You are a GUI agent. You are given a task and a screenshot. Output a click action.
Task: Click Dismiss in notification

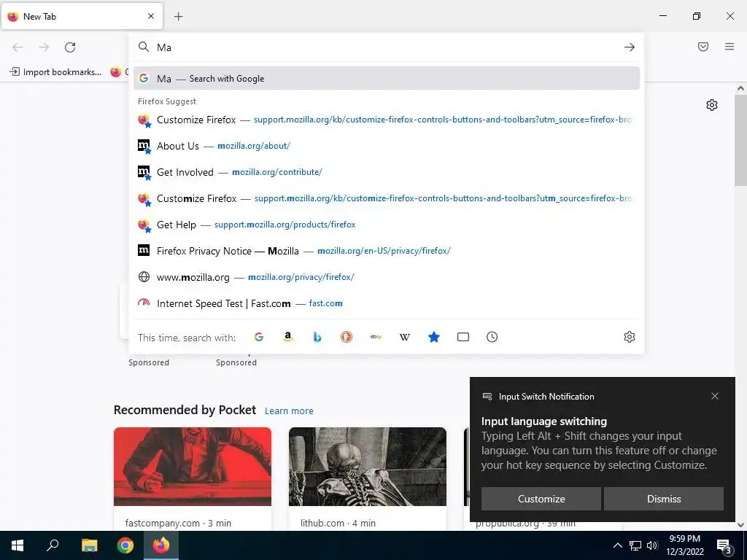point(664,499)
